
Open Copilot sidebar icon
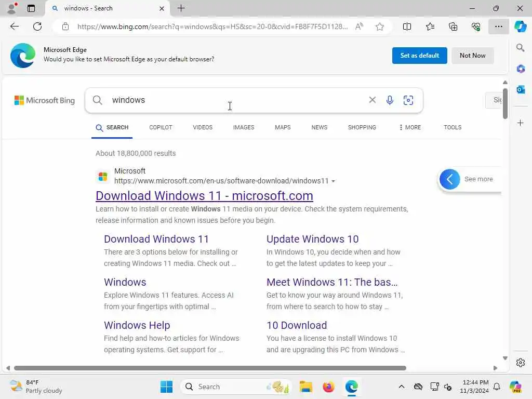click(x=520, y=26)
